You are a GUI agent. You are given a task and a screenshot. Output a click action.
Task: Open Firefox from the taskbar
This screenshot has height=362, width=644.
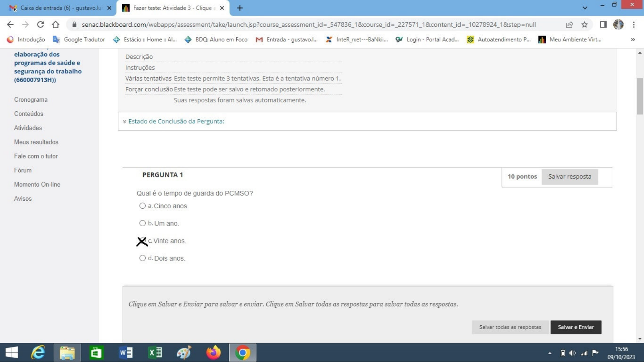tap(213, 352)
